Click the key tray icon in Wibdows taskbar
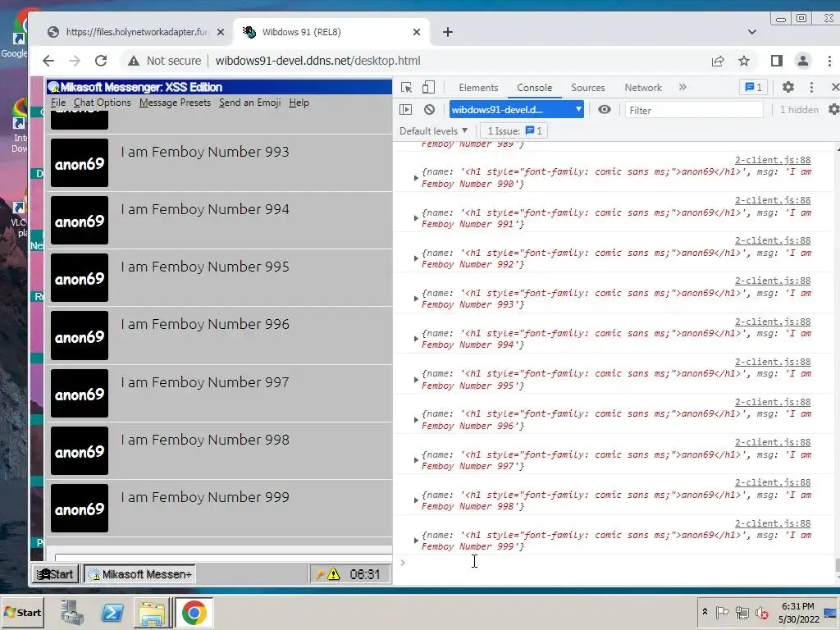This screenshot has width=840, height=630. coord(320,575)
